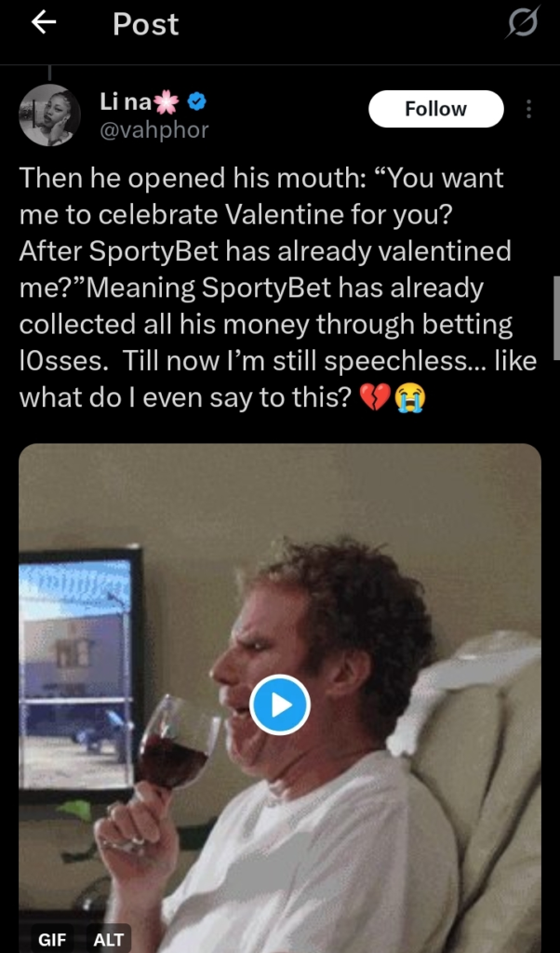The height and width of the screenshot is (953, 560).
Task: Play the GIF with the play button
Action: pos(280,705)
